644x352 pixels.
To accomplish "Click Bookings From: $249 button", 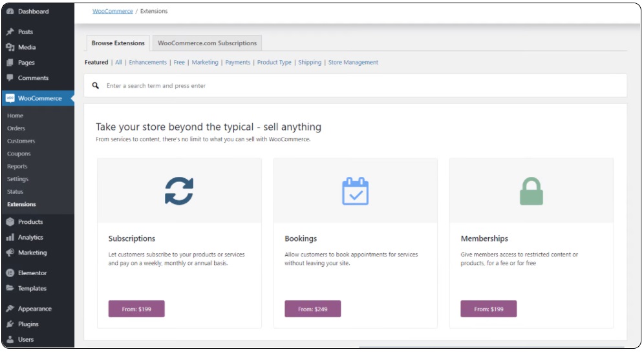I will point(312,309).
